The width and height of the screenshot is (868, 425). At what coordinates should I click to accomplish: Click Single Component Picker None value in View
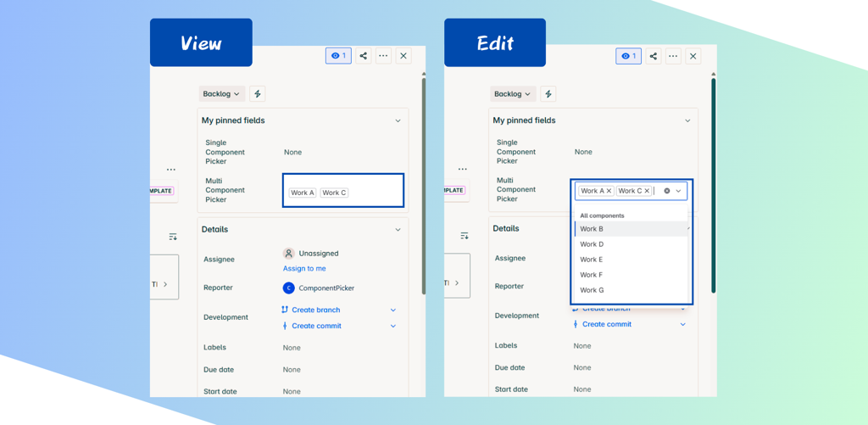coord(292,153)
